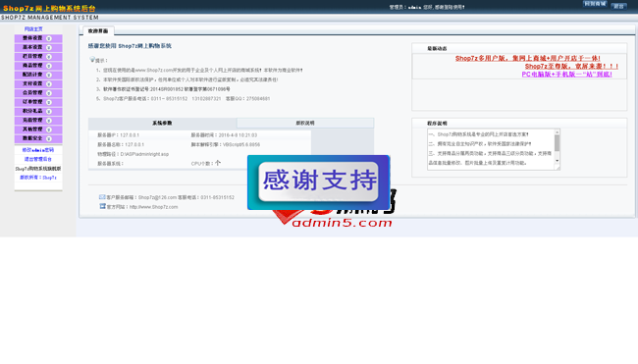Open the 修改admin密码 link
The image size is (638, 364).
38,150
